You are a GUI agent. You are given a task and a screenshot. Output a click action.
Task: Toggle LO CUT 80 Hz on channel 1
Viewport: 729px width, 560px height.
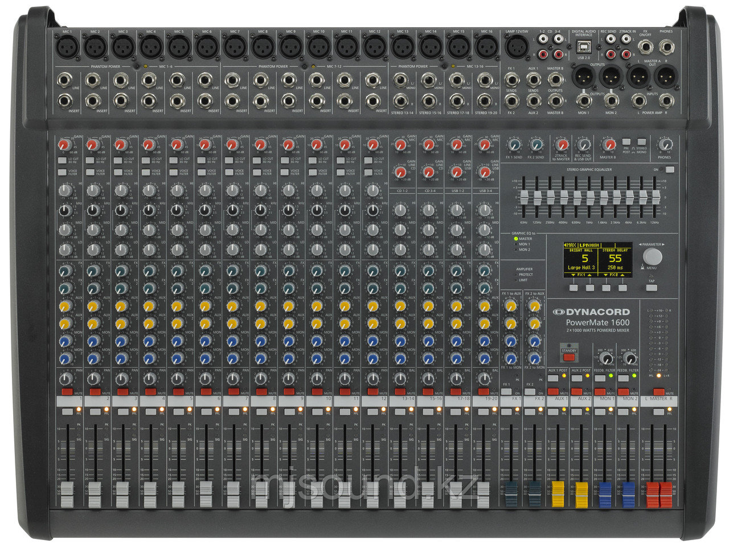click(x=62, y=161)
